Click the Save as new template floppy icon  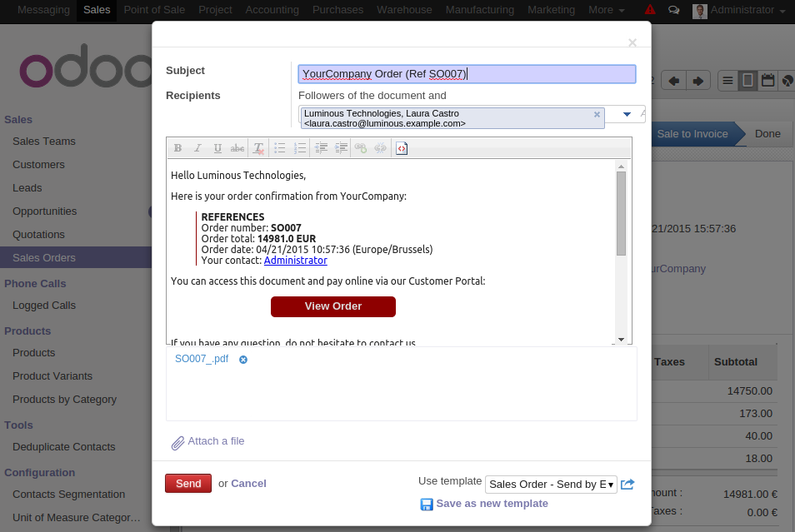(427, 505)
